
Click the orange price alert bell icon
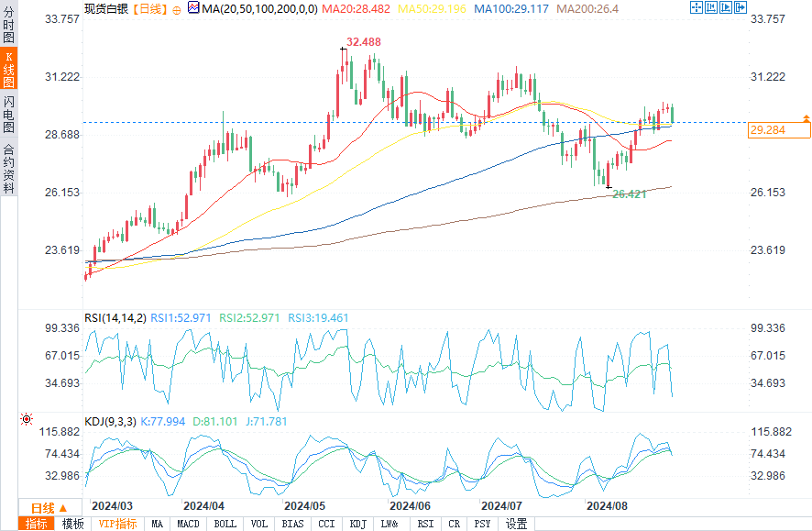806,118
